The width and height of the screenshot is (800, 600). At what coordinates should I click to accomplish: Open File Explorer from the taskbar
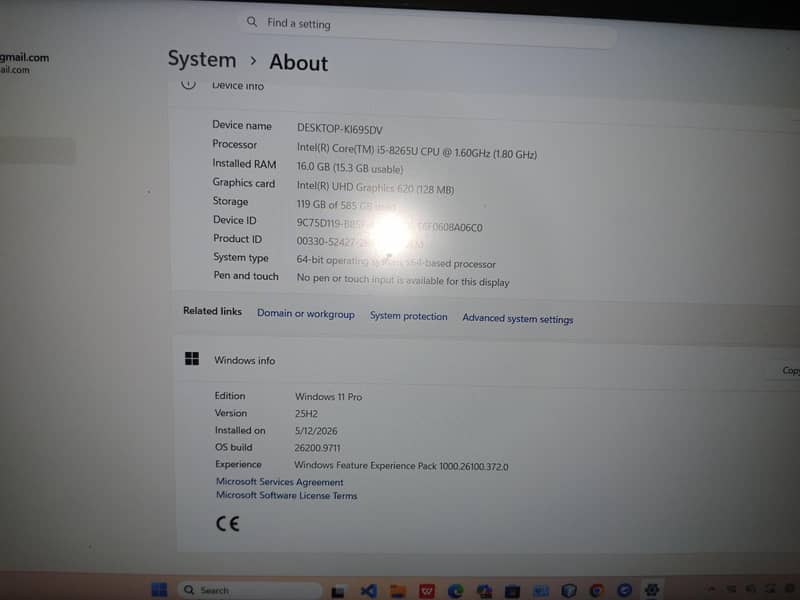[398, 591]
